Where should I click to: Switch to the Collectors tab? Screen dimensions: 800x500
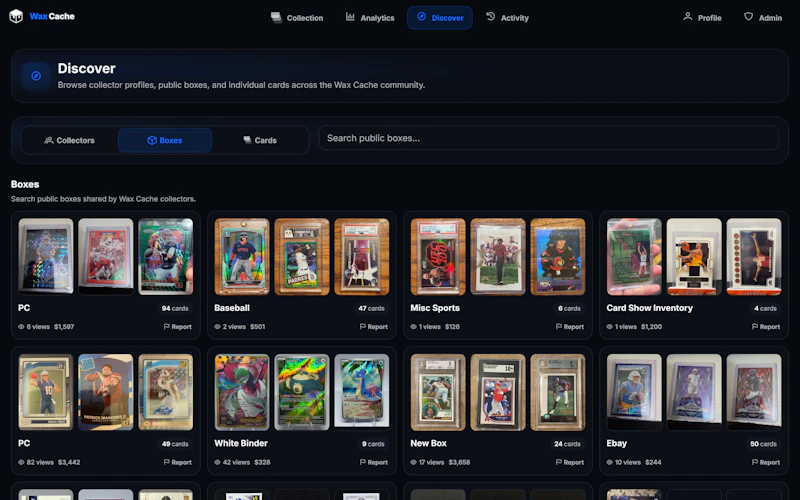coord(69,140)
